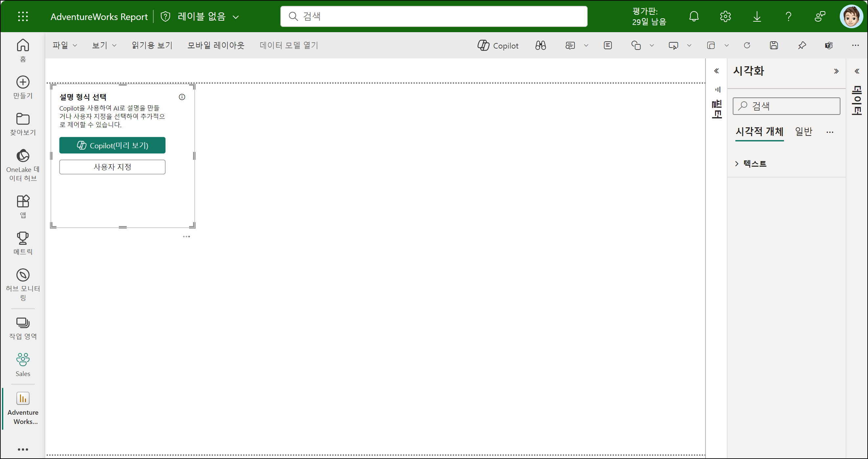Click the text box toolbar icon

[x=608, y=46]
